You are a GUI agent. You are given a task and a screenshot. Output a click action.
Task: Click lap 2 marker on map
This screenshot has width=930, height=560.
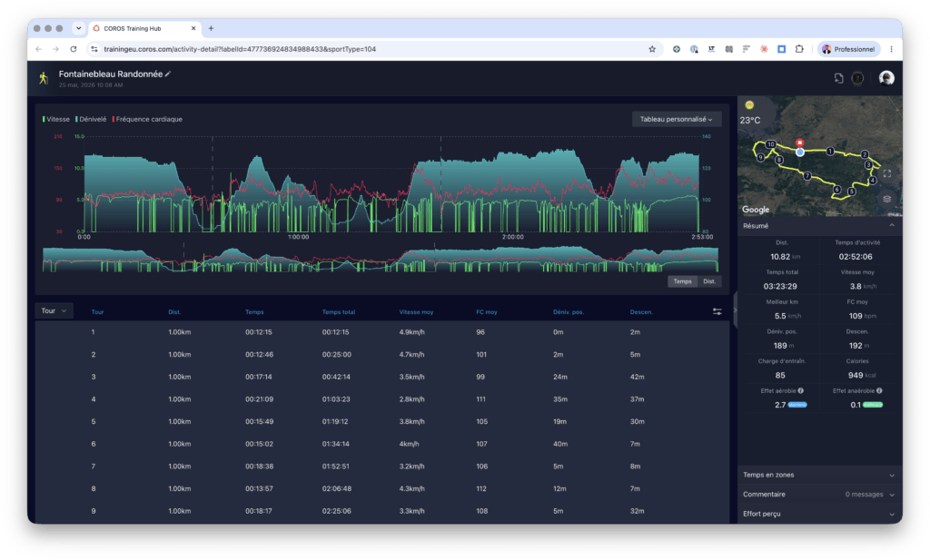[865, 154]
